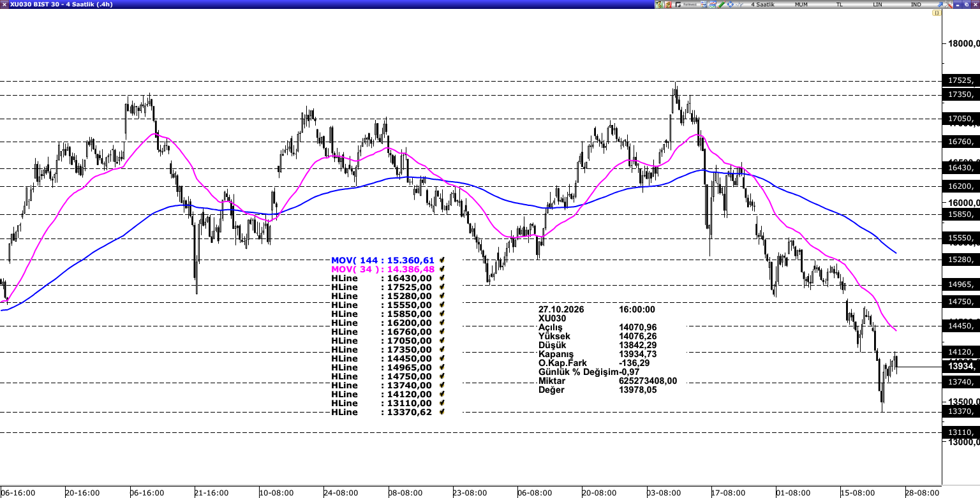
Task: Click the 23-08:00 time axis label
Action: (470, 493)
